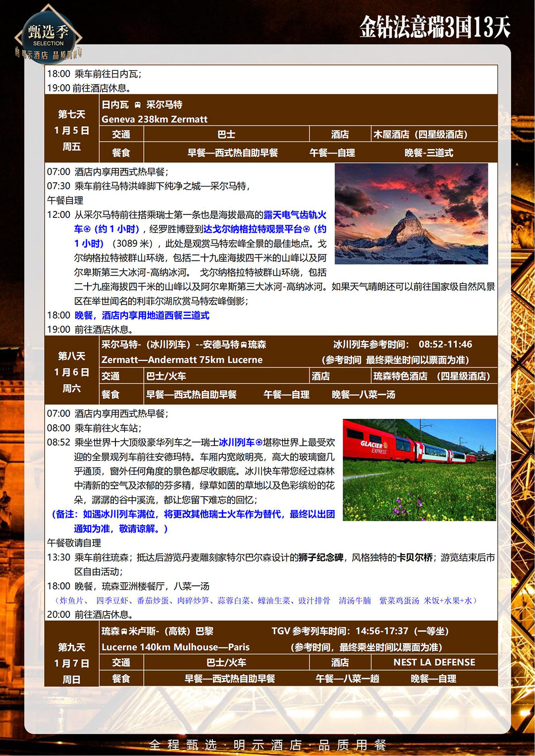Select the date 1月5日
The height and width of the screenshot is (756, 535).
tap(72, 131)
